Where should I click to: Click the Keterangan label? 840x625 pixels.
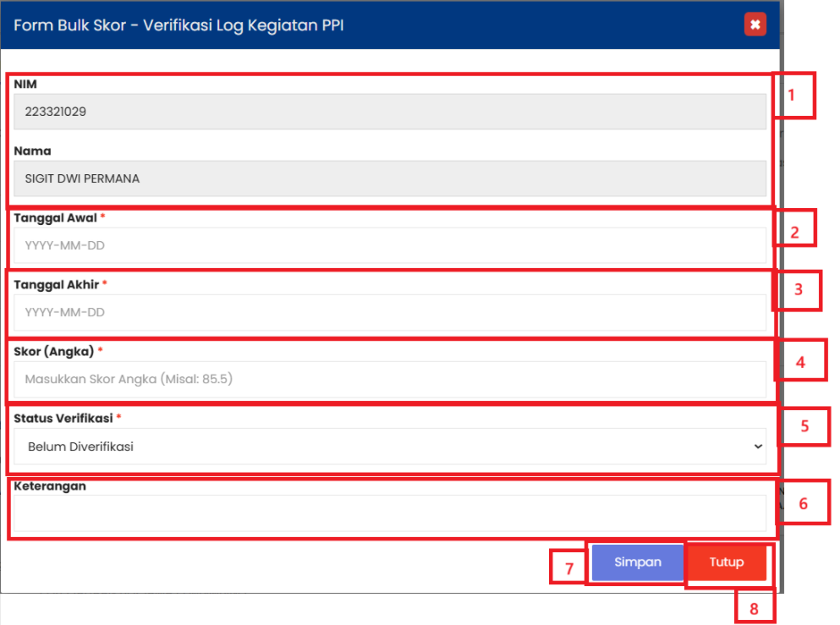50,486
